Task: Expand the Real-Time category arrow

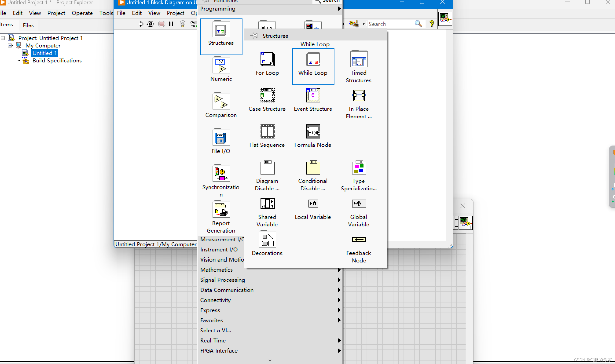Action: click(x=339, y=340)
